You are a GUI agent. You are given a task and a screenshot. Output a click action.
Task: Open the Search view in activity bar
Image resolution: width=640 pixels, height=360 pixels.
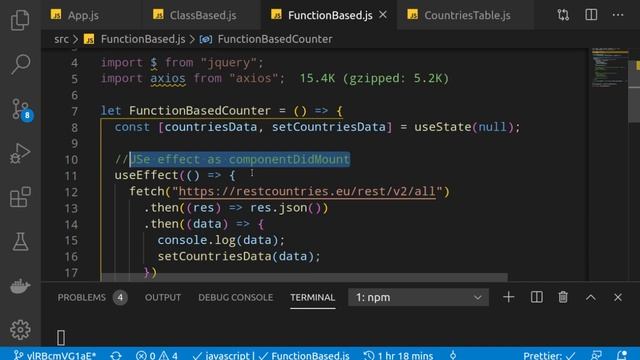[20, 64]
